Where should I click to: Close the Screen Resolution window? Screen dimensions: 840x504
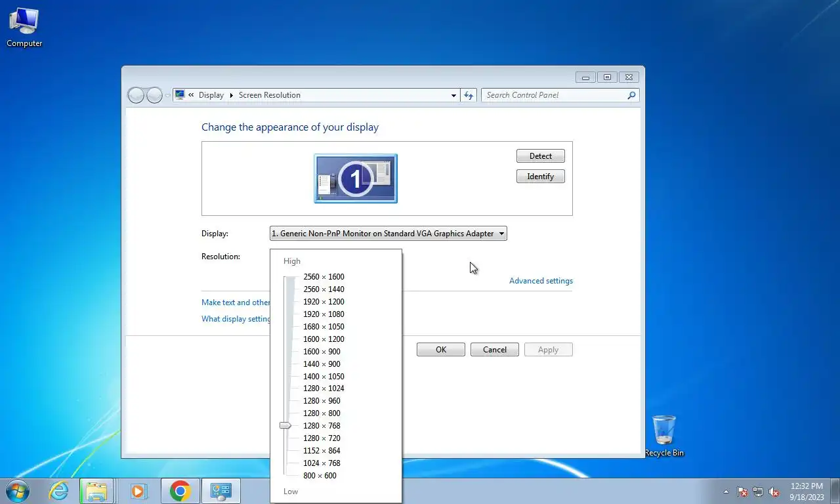[629, 77]
